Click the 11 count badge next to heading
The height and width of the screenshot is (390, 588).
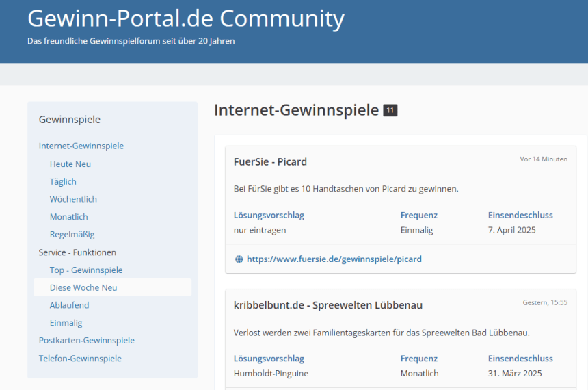point(390,110)
